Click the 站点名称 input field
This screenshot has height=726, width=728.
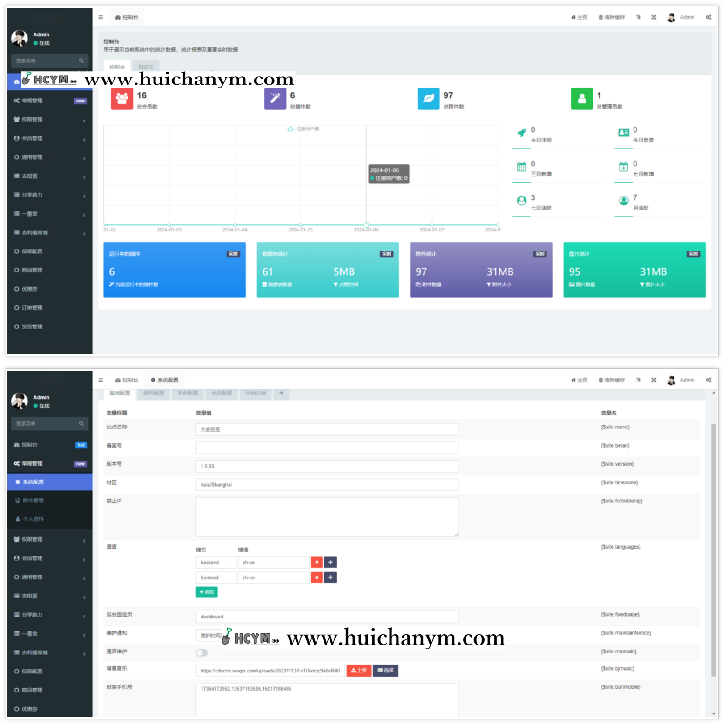(x=327, y=429)
